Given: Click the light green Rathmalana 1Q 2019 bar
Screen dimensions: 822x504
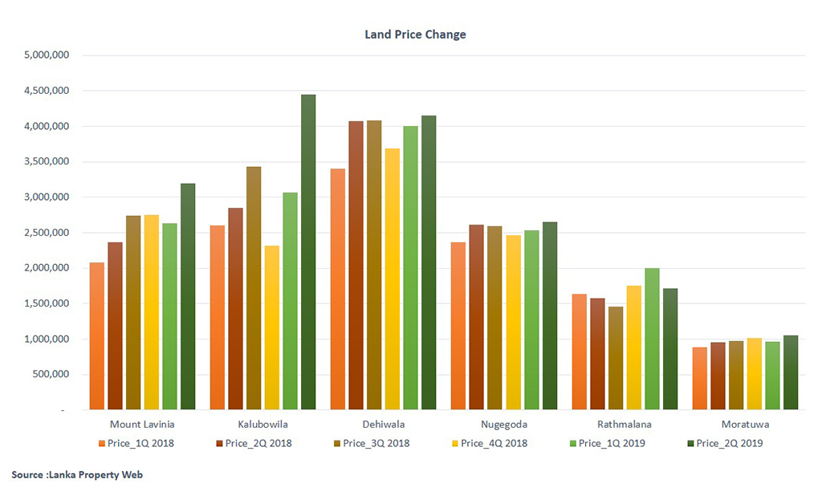Looking at the screenshot, I should (652, 339).
